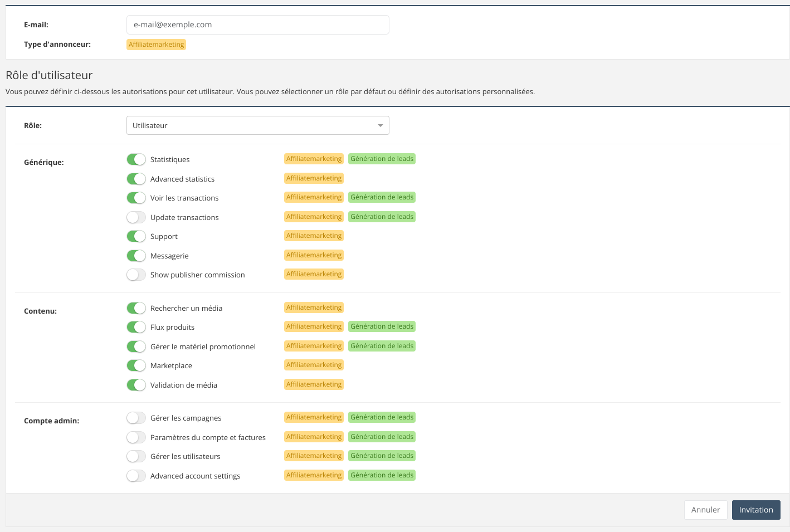Click Affiliatemarketing badge in Statistiques row
This screenshot has height=532, width=790.
(x=314, y=159)
